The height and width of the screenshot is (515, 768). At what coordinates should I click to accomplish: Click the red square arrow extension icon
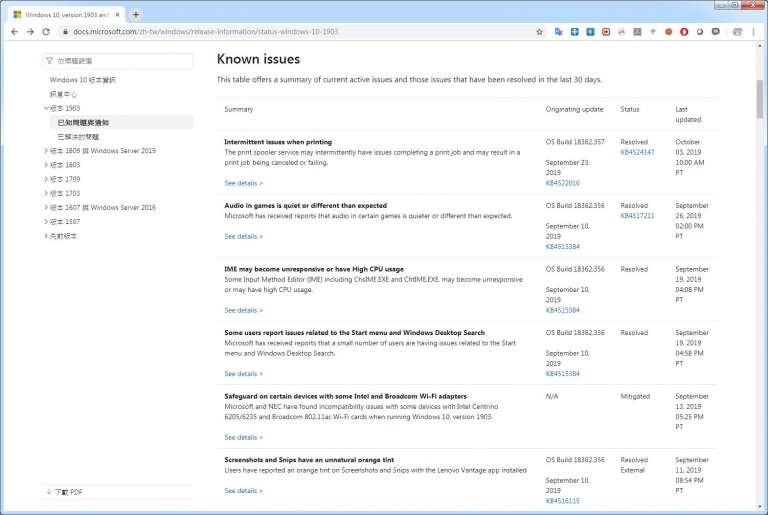point(606,32)
